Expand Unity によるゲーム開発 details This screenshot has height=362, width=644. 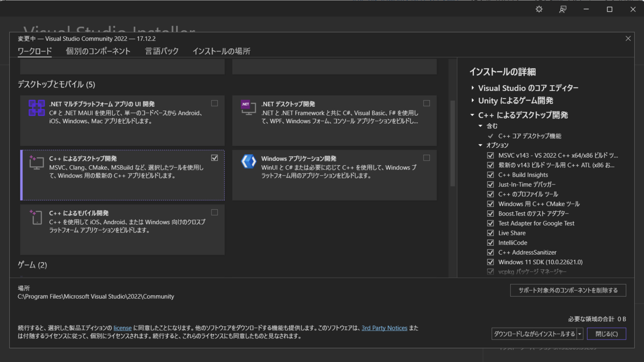[x=472, y=101]
